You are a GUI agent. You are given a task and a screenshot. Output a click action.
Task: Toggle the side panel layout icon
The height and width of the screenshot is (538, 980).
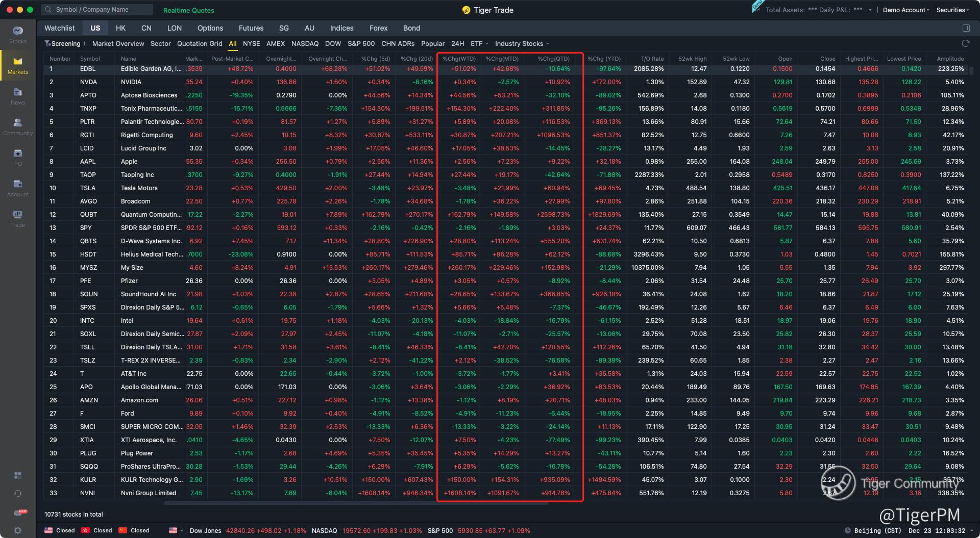point(966,28)
